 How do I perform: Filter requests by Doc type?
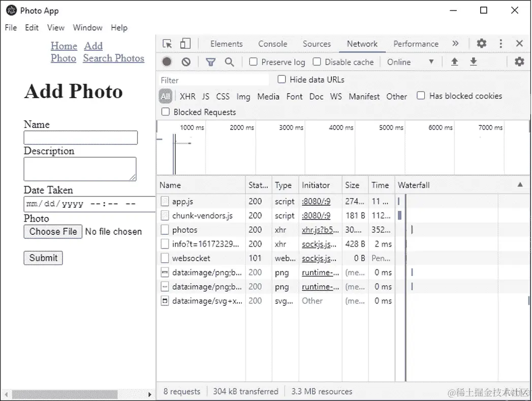[316, 97]
